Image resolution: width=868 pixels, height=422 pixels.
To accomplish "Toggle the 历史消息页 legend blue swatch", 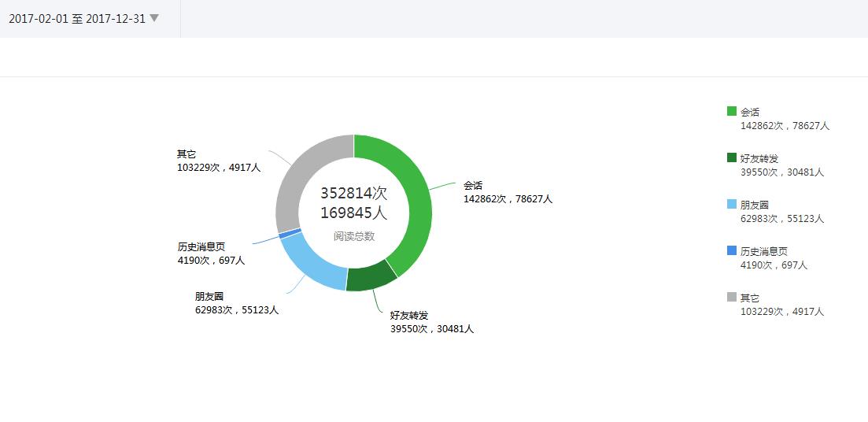I will click(x=732, y=251).
